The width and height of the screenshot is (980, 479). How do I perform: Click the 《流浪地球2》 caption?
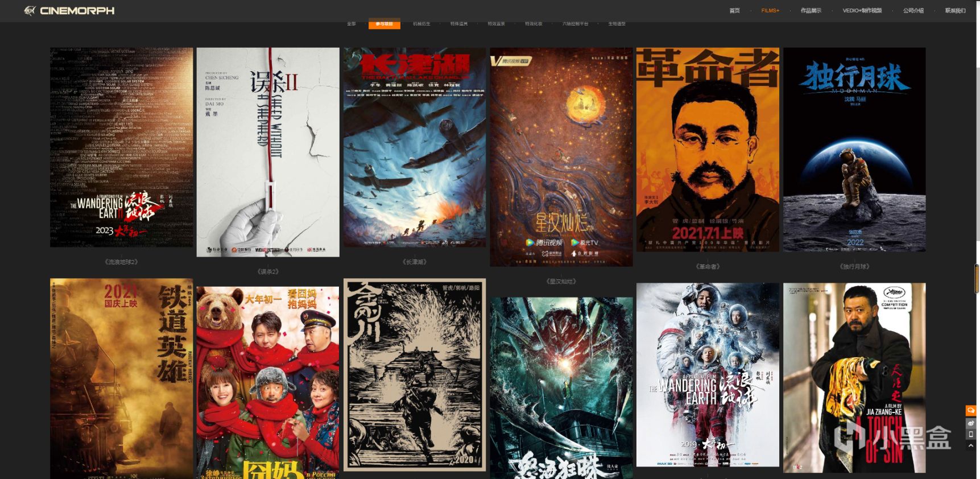(x=121, y=262)
